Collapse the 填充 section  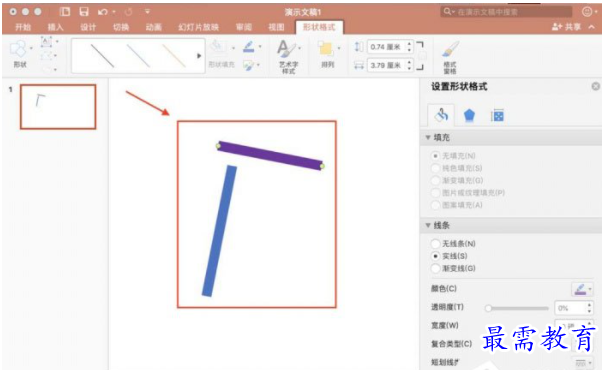[x=428, y=137]
